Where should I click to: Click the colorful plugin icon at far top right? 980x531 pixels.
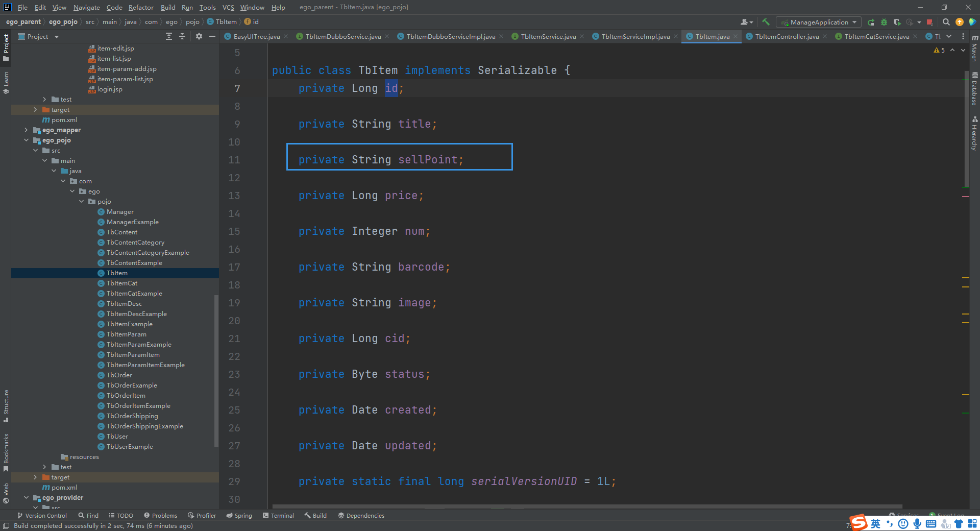973,22
